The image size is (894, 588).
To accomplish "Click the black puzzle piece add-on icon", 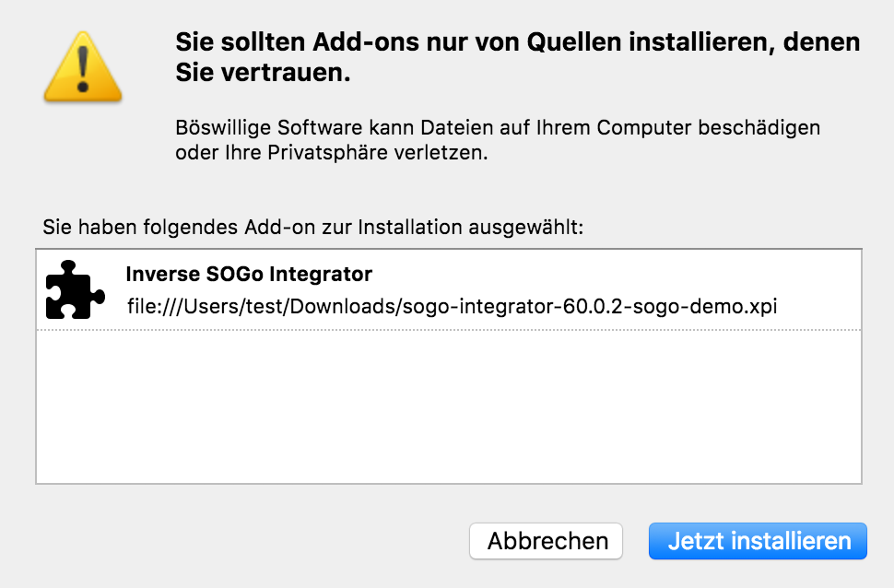I will [x=69, y=288].
